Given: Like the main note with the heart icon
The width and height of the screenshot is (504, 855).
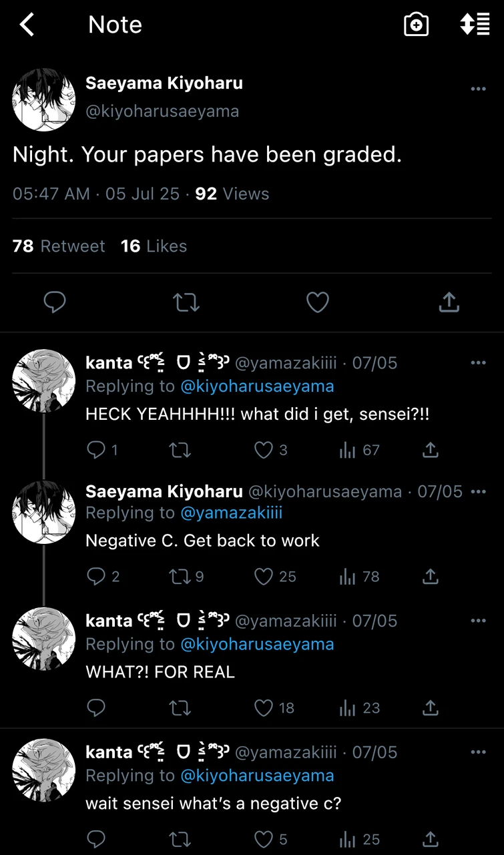Looking at the screenshot, I should (317, 302).
